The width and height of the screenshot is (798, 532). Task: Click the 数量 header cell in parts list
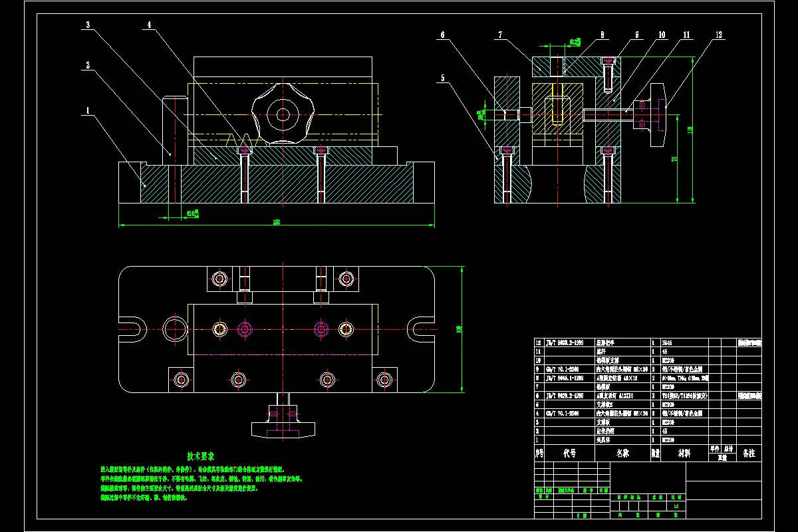pos(655,454)
